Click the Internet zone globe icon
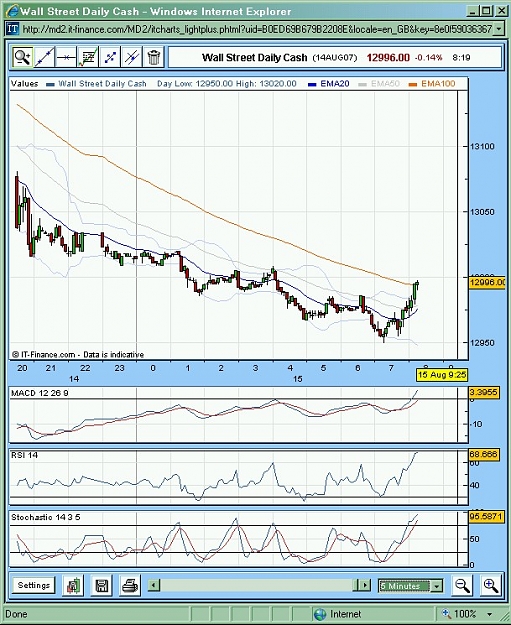Image resolution: width=511 pixels, height=625 pixels. point(320,614)
